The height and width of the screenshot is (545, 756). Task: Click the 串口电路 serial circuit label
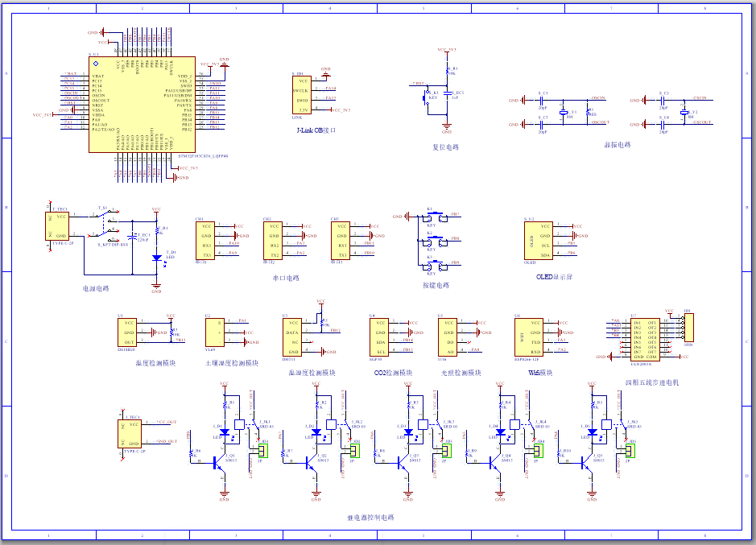tap(286, 278)
